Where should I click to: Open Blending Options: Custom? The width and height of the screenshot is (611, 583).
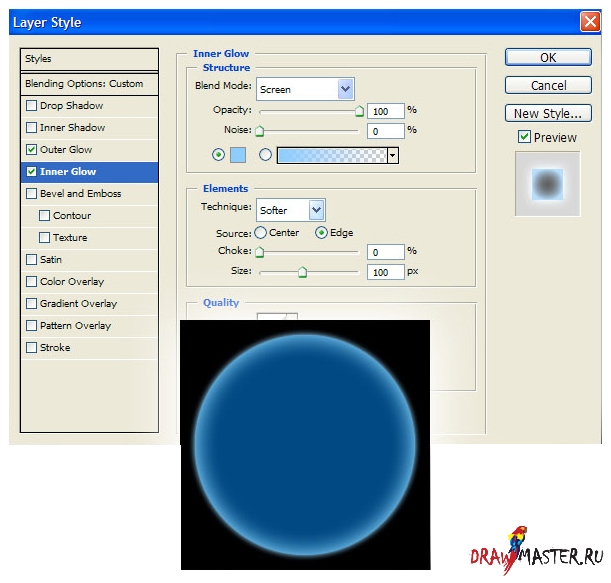(89, 84)
